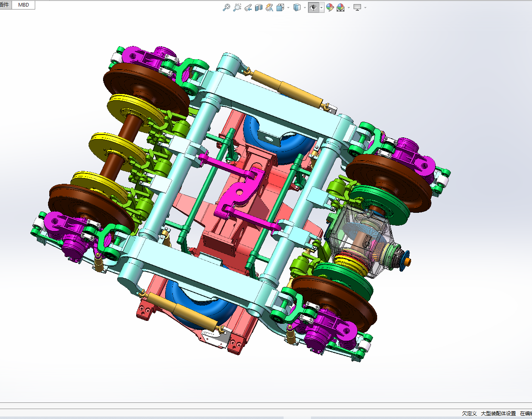532x419 pixels.
Task: Click the View Settings monitor icon
Action: pyautogui.click(x=357, y=7)
